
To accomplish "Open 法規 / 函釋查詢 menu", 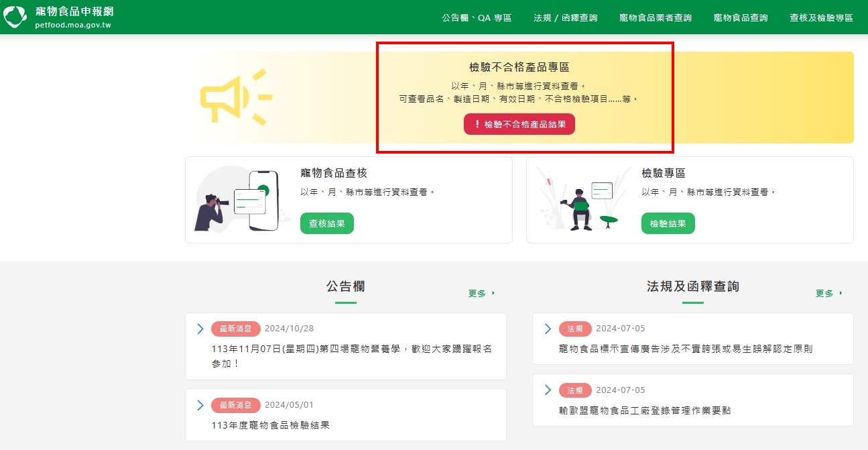I will point(565,18).
